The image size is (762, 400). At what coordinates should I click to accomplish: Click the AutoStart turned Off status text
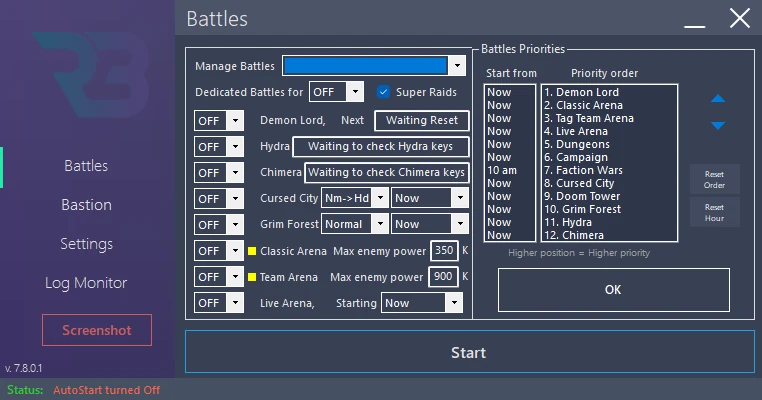click(x=106, y=390)
